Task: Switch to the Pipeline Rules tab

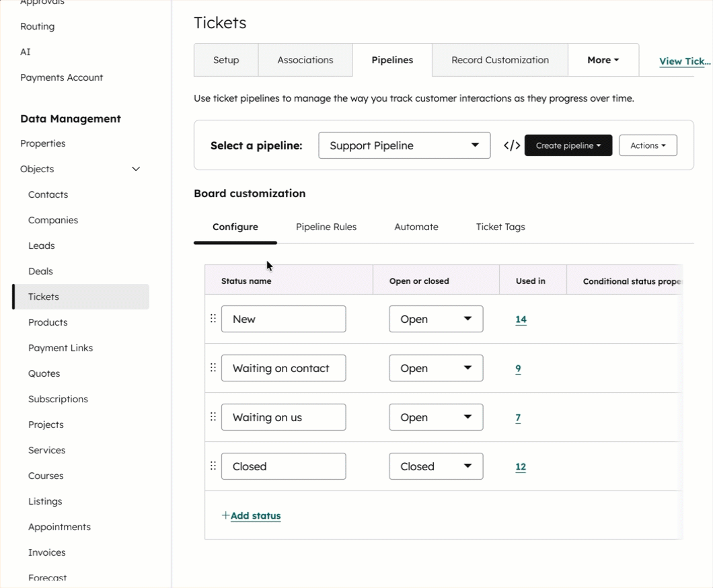Action: [x=326, y=227]
